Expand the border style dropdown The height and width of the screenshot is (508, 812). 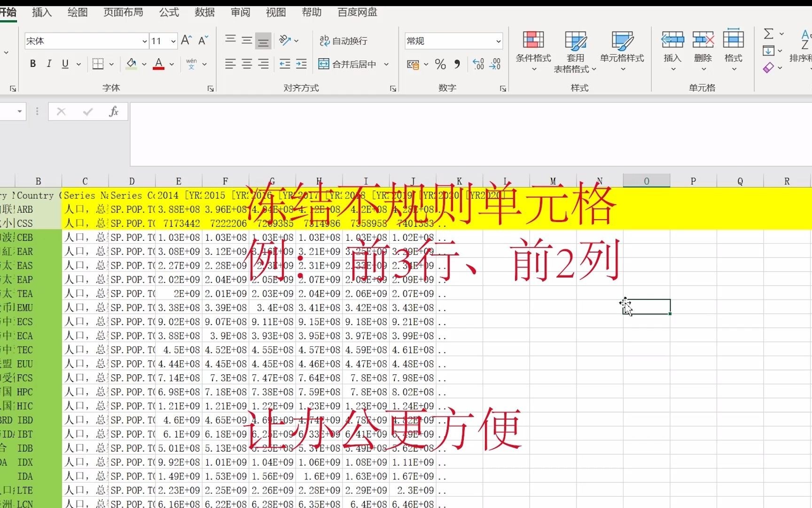coord(111,64)
